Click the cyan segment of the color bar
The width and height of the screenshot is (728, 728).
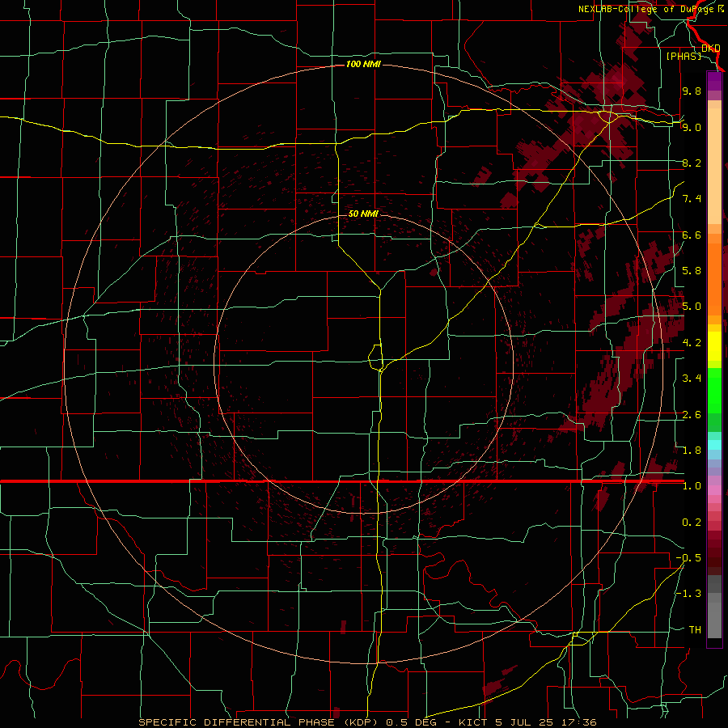714,445
